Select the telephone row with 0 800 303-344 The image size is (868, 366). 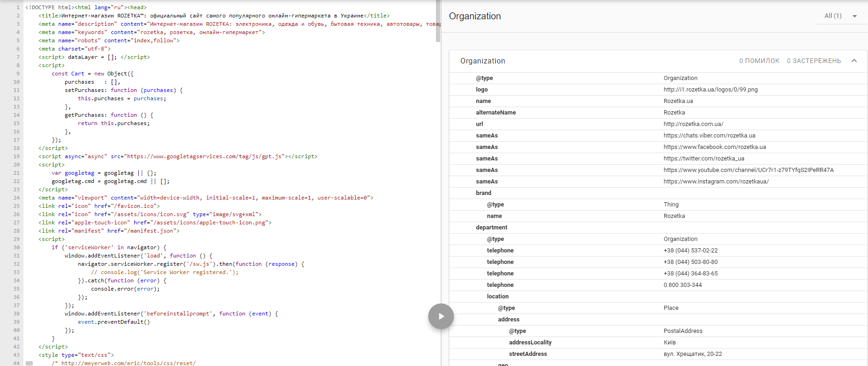coord(682,285)
